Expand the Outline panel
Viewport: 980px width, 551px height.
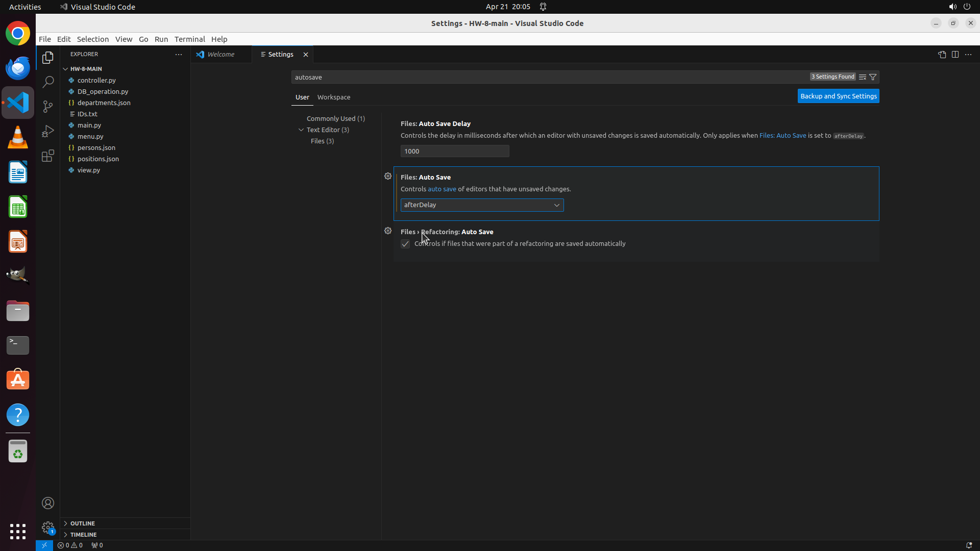click(x=83, y=523)
